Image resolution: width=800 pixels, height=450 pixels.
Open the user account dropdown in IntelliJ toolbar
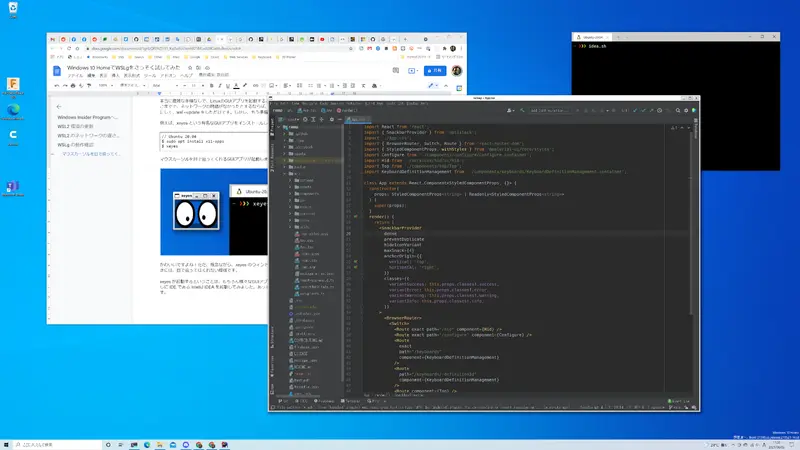pyautogui.click(x=510, y=110)
